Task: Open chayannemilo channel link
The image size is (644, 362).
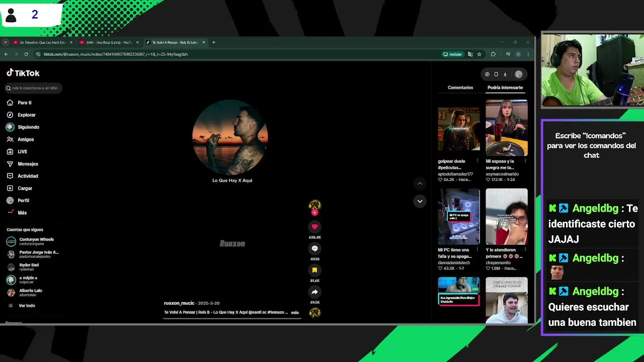Action: pos(498,262)
